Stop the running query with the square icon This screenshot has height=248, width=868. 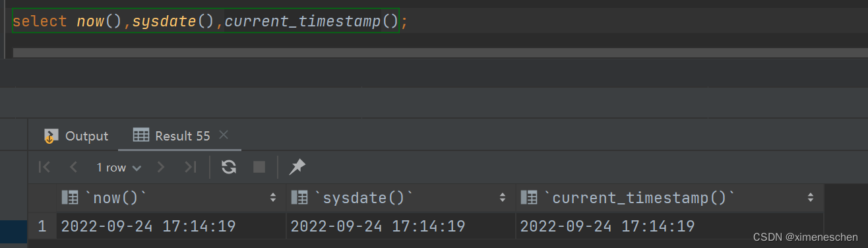click(259, 167)
